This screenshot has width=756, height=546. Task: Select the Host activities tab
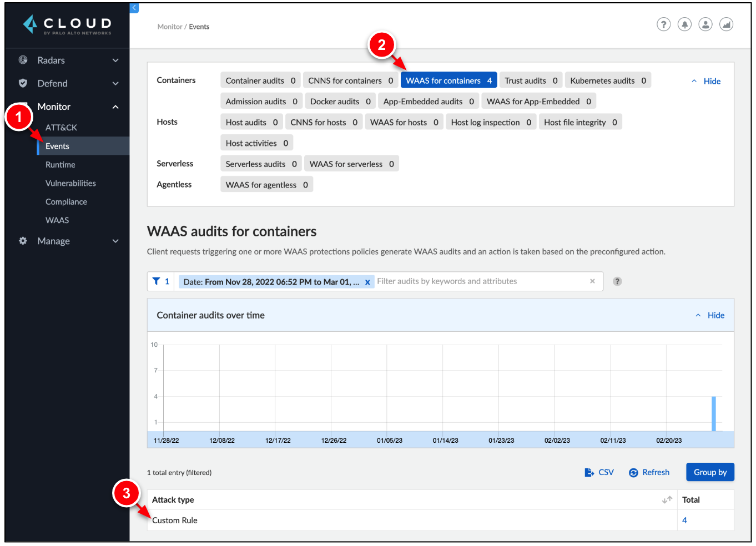257,143
